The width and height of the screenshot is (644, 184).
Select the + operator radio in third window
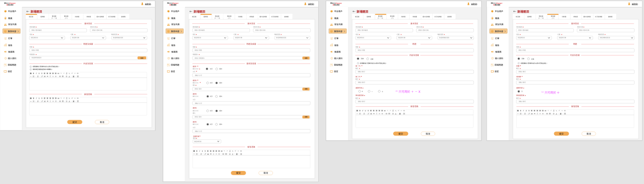(360, 91)
